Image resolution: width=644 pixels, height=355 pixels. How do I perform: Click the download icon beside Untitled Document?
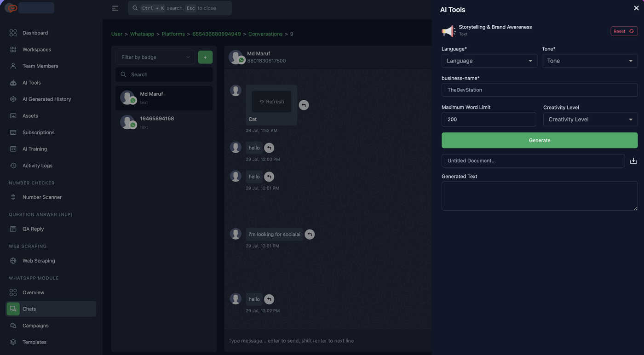pyautogui.click(x=633, y=161)
